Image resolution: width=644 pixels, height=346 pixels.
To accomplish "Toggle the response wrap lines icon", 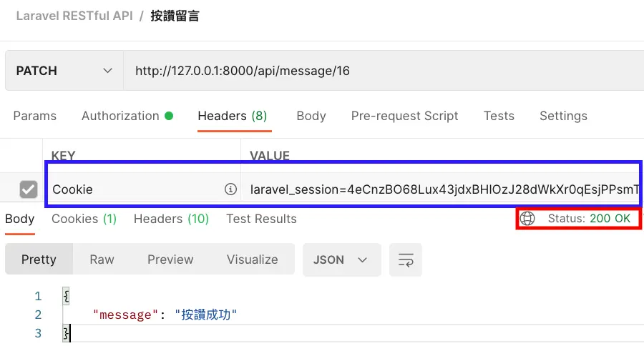I will (406, 260).
